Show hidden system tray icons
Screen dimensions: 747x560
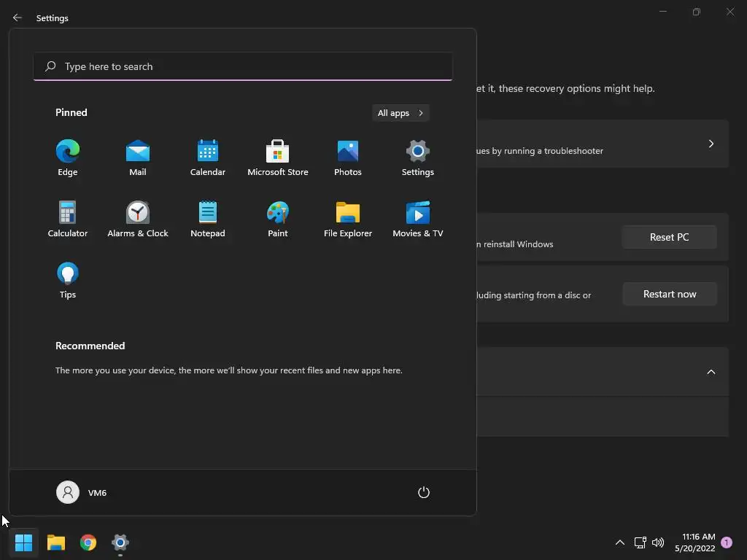click(x=620, y=542)
